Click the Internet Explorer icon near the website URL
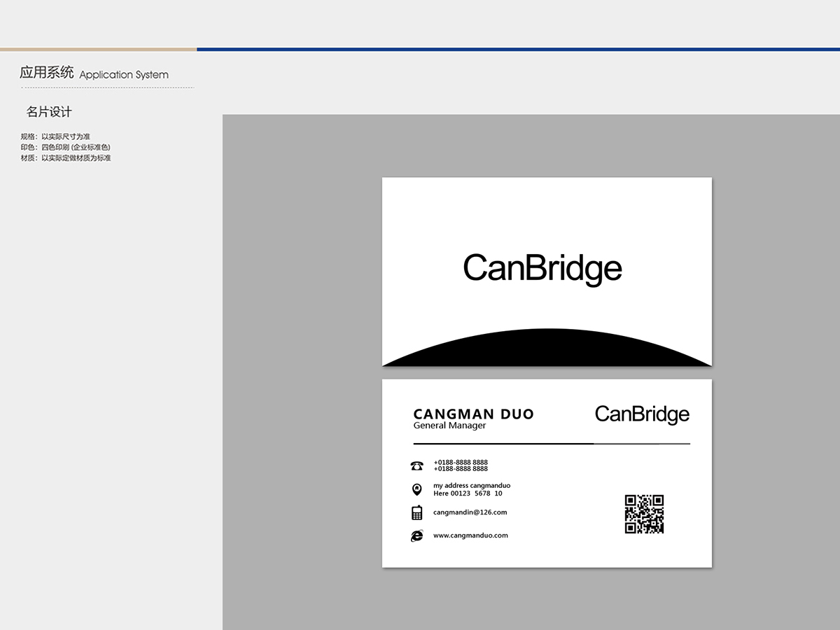The height and width of the screenshot is (630, 840). point(417,535)
